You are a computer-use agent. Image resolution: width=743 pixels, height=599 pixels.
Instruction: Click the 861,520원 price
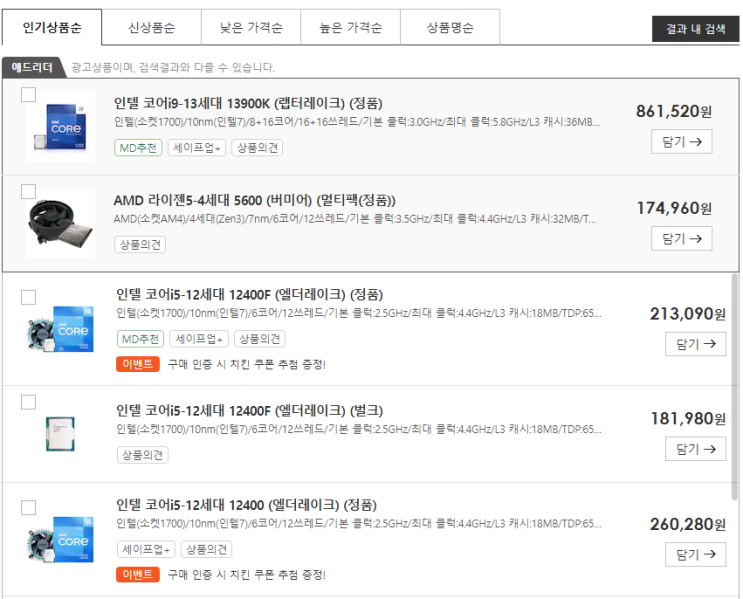pos(674,111)
